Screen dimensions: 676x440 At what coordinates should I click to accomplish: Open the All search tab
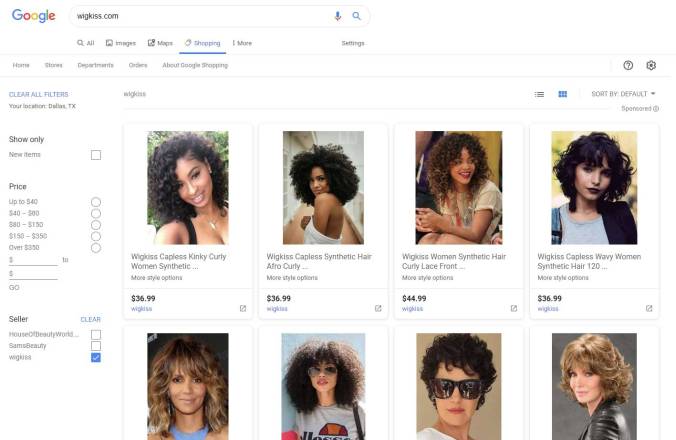pos(86,43)
